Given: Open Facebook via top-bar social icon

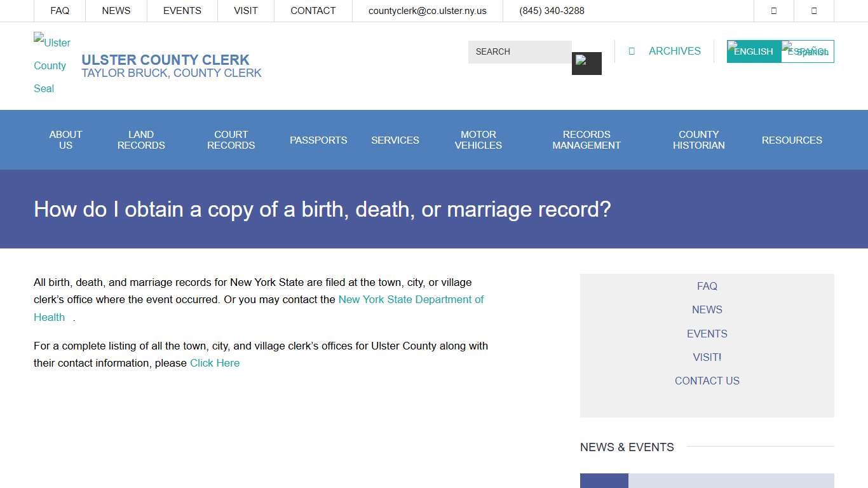Looking at the screenshot, I should click(774, 10).
